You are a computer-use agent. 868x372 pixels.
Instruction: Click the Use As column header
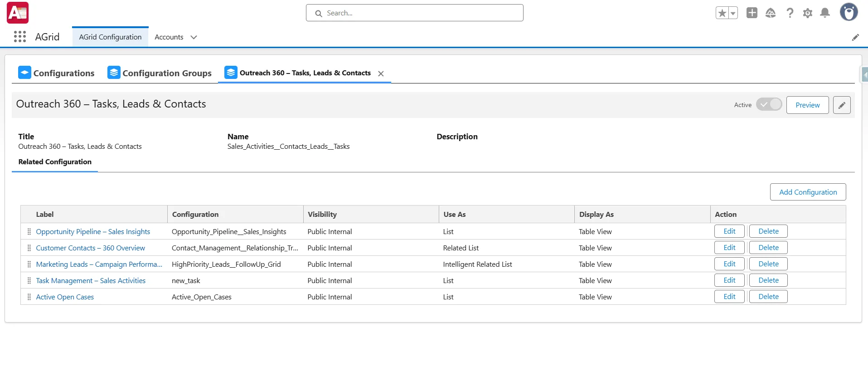(506, 214)
